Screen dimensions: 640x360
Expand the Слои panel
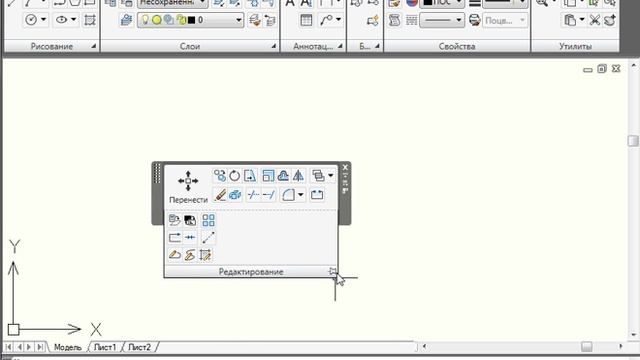coord(273,47)
